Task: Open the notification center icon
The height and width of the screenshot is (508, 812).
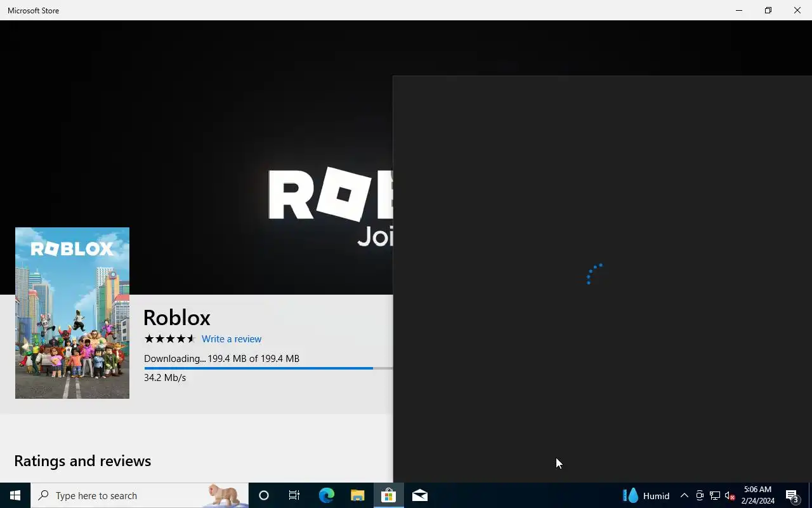Action: (x=792, y=495)
